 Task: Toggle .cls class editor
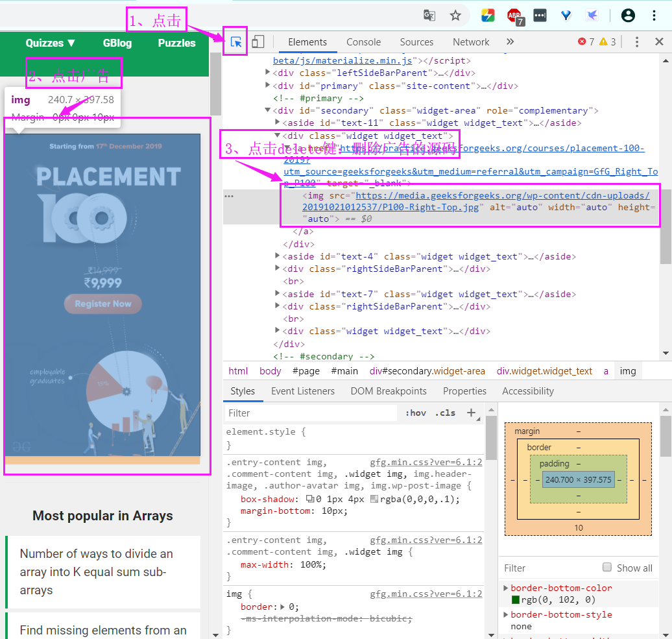click(445, 413)
